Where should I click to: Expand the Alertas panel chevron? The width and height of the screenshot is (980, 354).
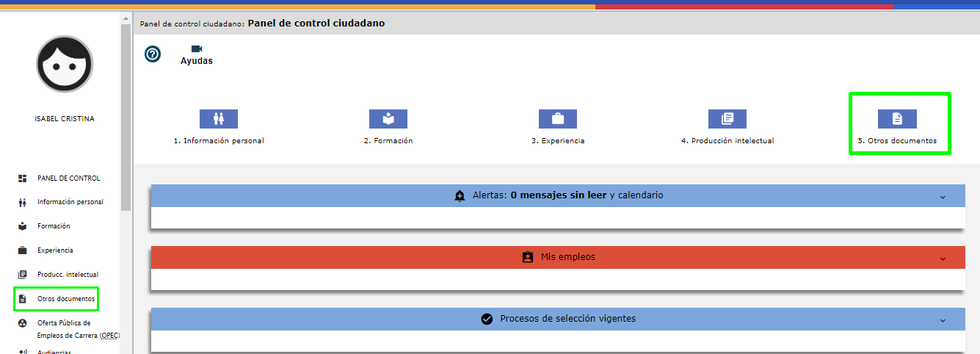click(x=943, y=197)
